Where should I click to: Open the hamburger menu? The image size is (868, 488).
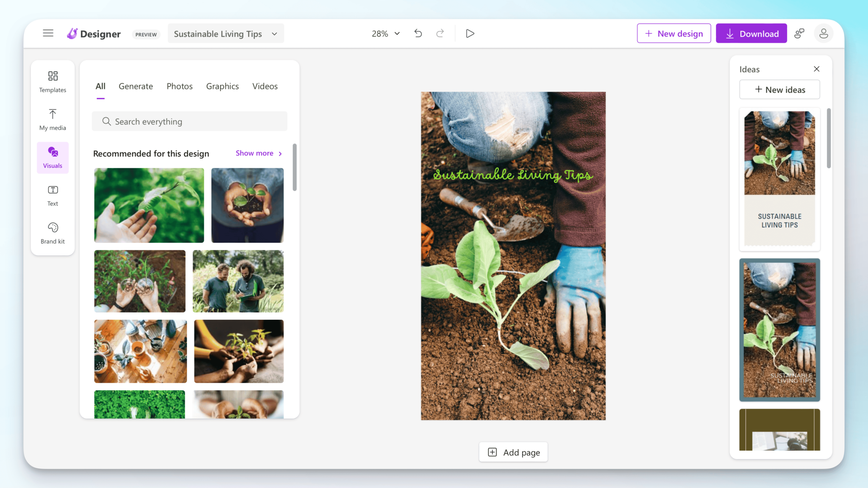tap(47, 33)
